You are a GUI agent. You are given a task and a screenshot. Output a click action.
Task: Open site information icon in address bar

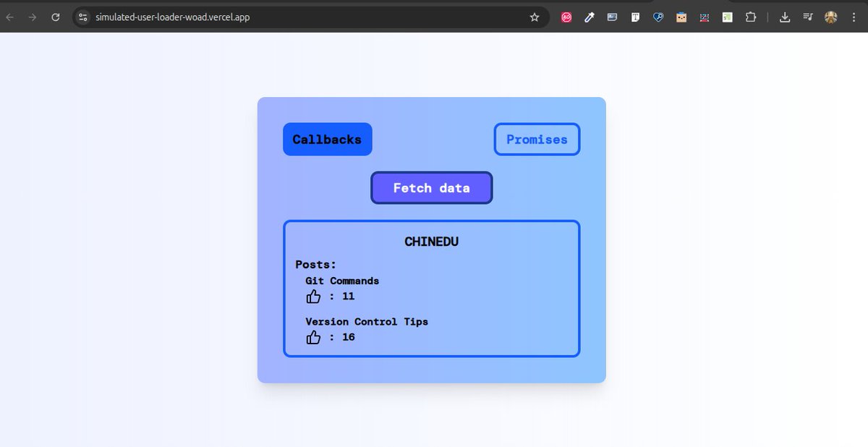(82, 17)
